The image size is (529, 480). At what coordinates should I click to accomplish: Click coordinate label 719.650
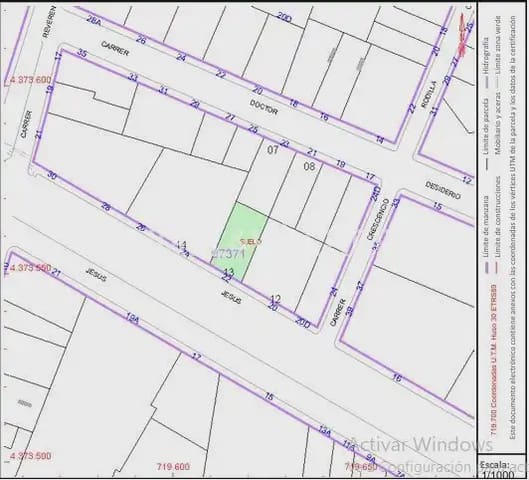click(x=361, y=467)
